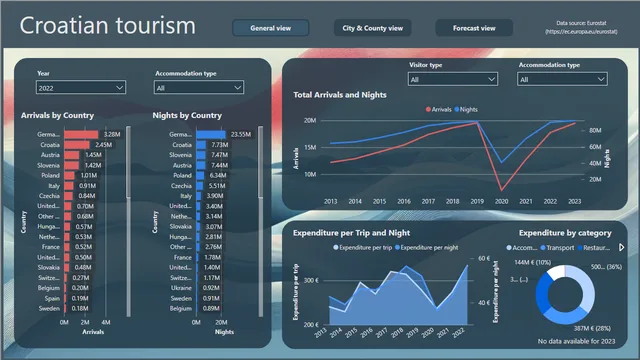640x360 pixels.
Task: Select the Slovenia 1.42M arrivals bar
Action: 71,165
